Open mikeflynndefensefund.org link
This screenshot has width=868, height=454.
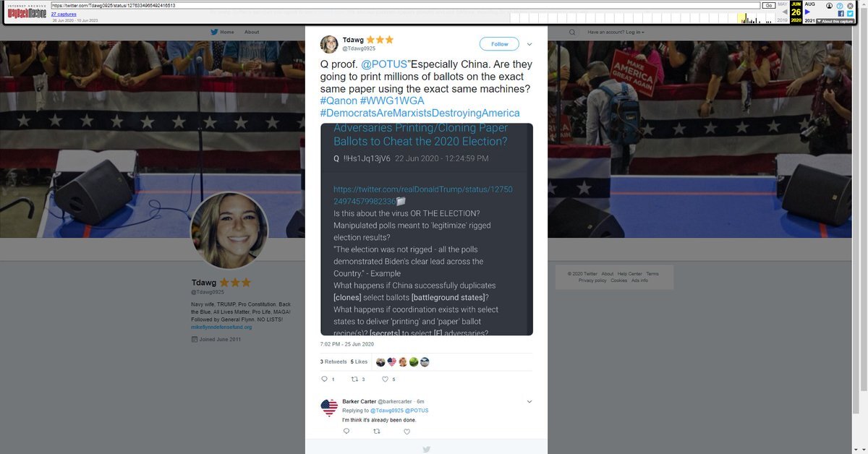(221, 327)
